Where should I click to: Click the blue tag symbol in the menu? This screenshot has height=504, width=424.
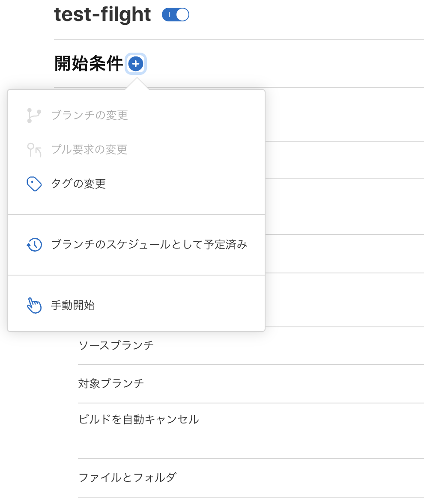34,184
